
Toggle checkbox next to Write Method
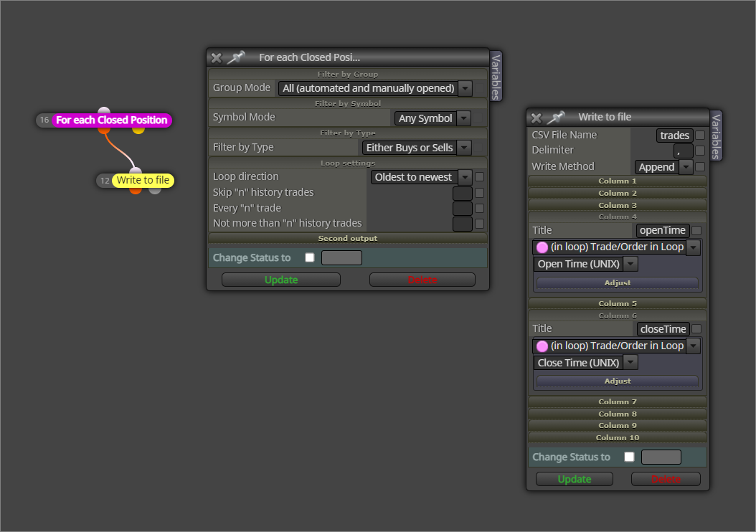click(x=700, y=167)
